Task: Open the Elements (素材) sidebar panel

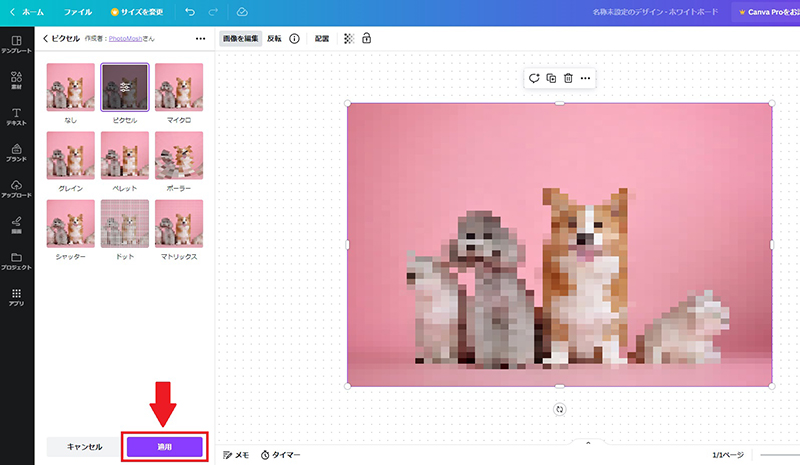Action: click(x=16, y=80)
